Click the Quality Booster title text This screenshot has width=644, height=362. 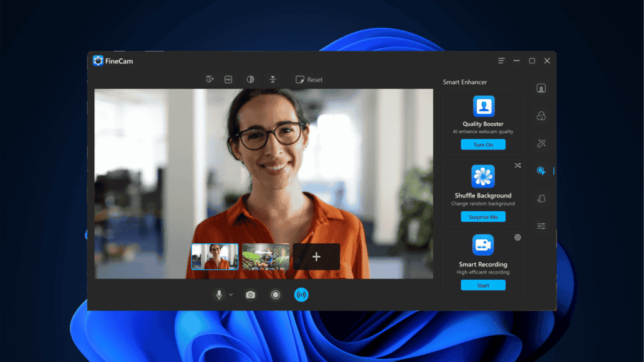click(483, 124)
